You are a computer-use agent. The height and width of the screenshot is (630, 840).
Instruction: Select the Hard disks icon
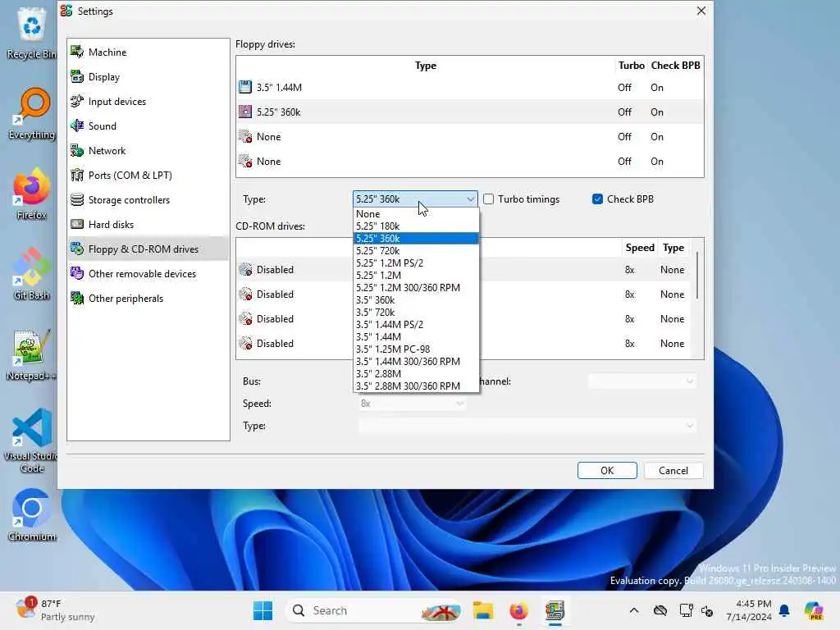[x=77, y=225]
